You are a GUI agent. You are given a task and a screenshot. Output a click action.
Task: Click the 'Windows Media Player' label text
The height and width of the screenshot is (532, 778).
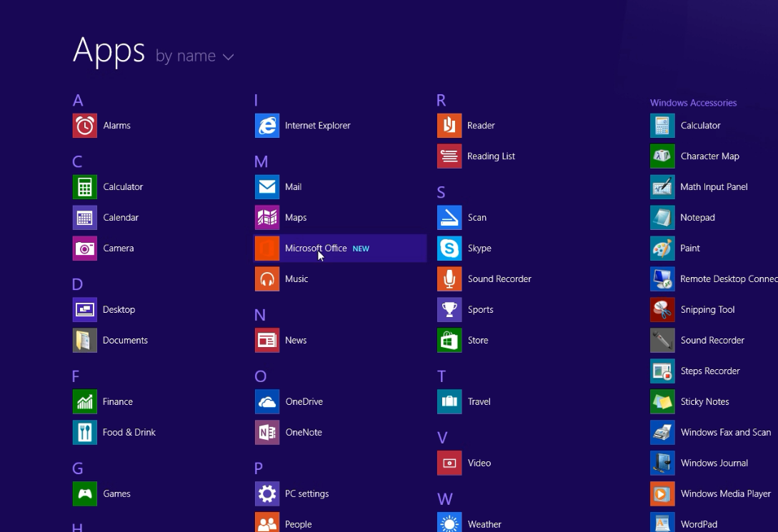coord(725,494)
